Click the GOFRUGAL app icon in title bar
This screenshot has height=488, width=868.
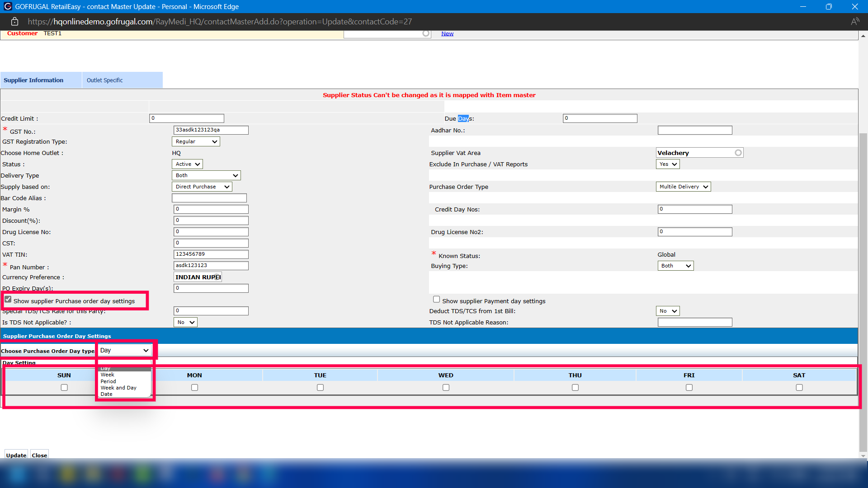click(x=7, y=6)
